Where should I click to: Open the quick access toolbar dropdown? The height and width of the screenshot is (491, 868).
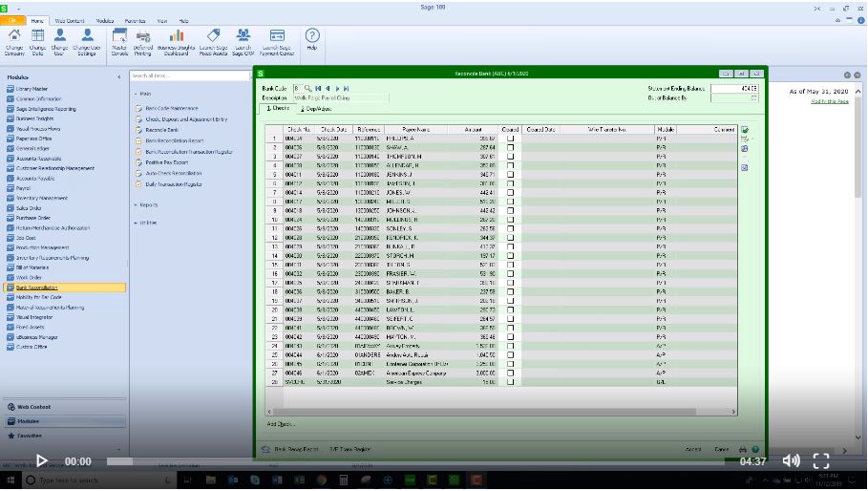coord(18,9)
